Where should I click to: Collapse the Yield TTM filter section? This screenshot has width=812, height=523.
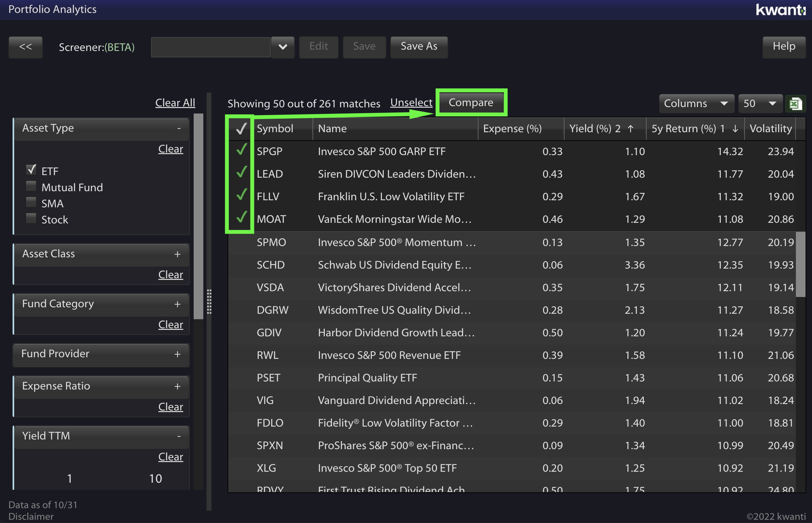(179, 436)
